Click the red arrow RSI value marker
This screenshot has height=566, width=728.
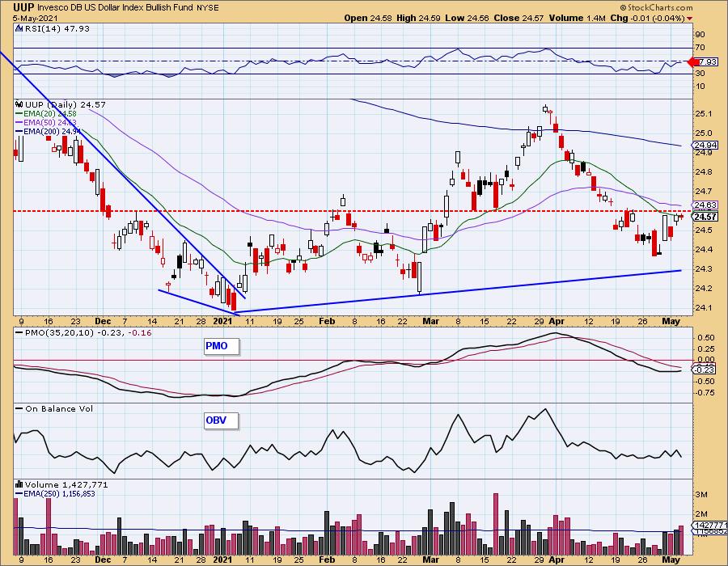(x=692, y=61)
